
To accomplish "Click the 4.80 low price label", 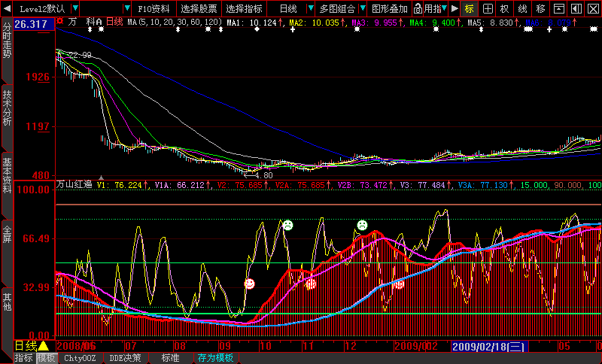I will (x=263, y=175).
